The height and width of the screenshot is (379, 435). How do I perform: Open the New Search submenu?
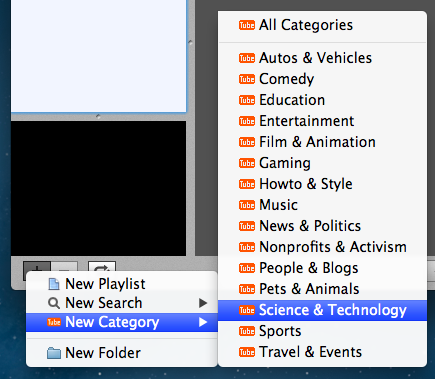122,303
